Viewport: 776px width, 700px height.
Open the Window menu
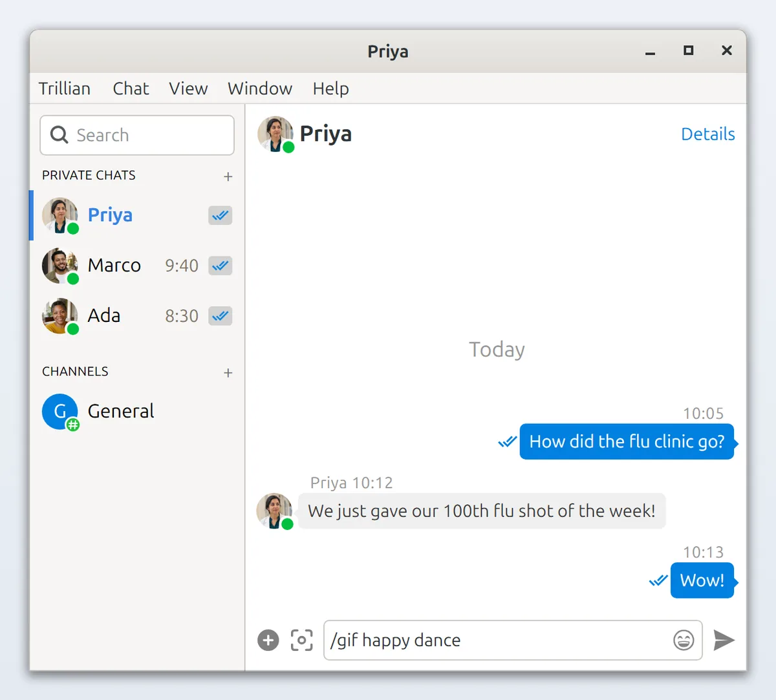click(260, 89)
